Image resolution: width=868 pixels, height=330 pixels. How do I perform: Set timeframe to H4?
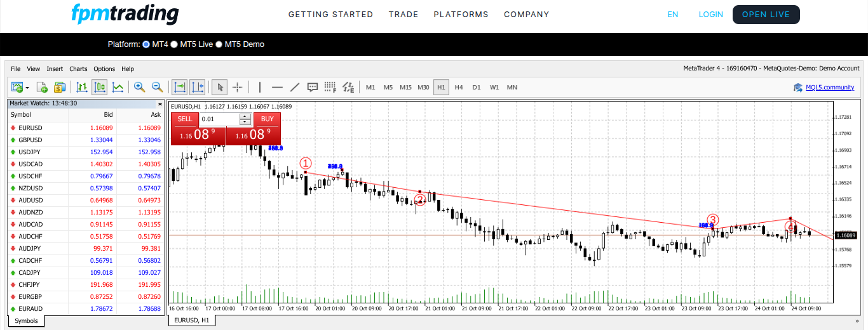coord(459,88)
